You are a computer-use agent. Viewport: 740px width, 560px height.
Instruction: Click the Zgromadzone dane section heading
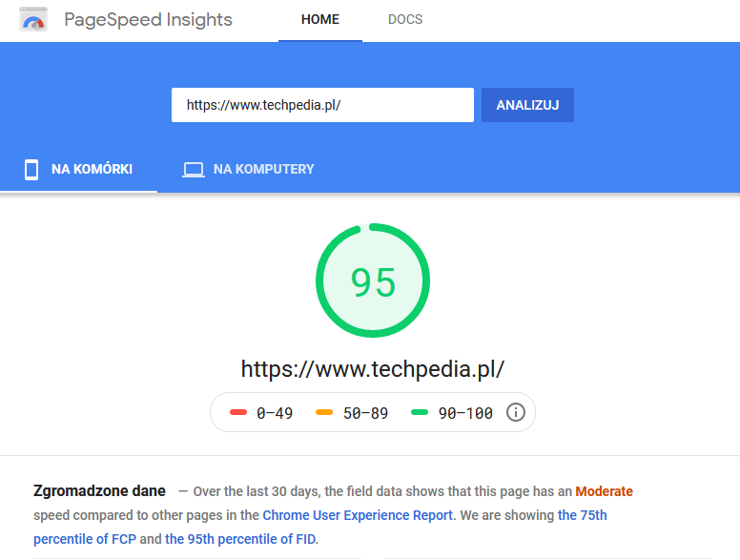click(x=99, y=491)
